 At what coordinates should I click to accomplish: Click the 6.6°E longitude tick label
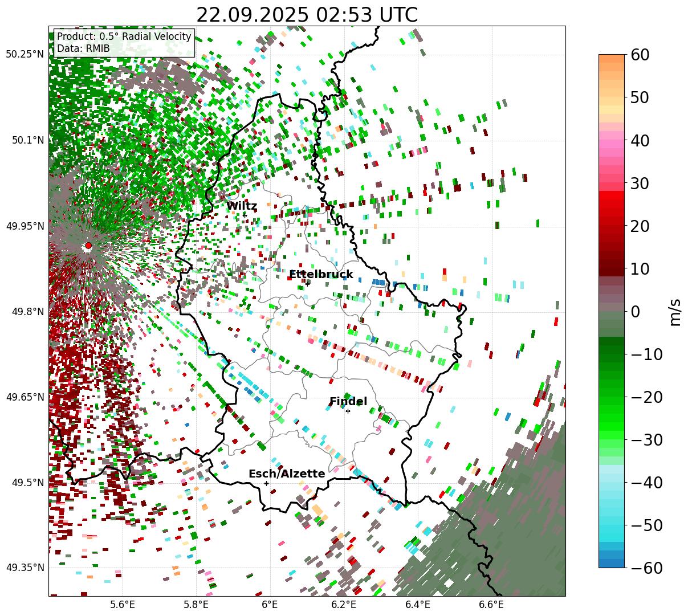coord(491,604)
